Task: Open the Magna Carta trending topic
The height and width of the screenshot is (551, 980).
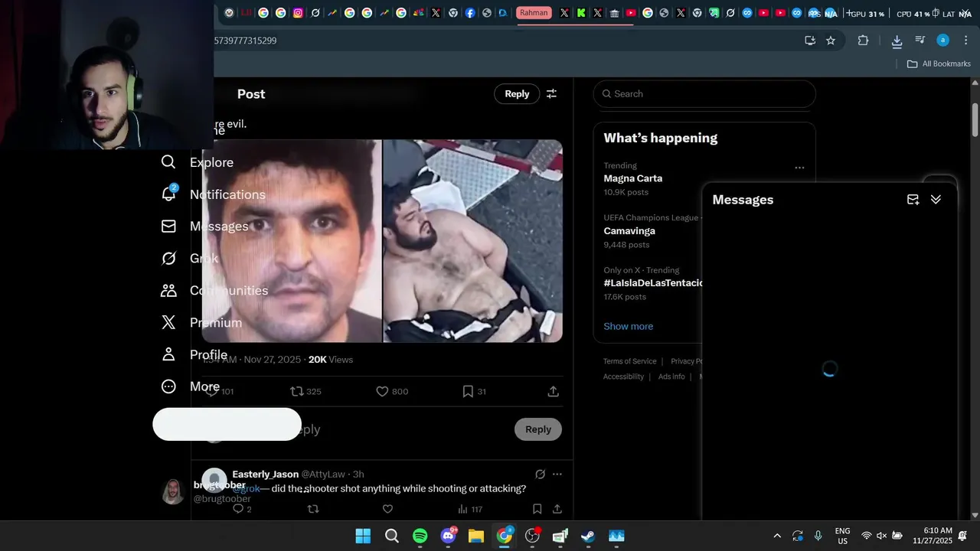Action: tap(633, 178)
